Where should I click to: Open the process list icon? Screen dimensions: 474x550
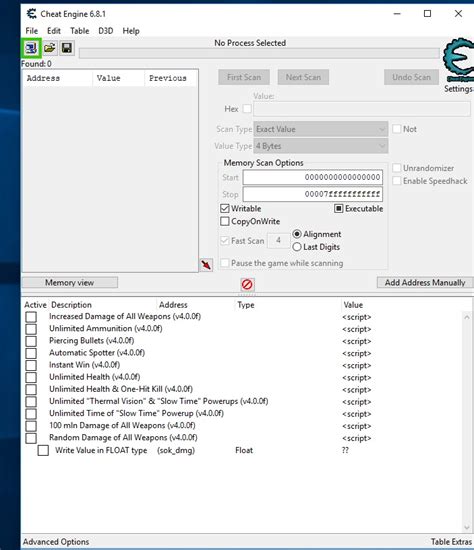[31, 48]
